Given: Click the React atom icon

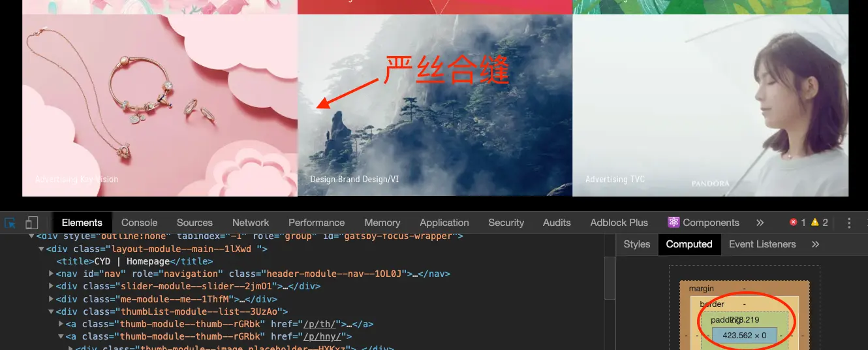Looking at the screenshot, I should (674, 223).
